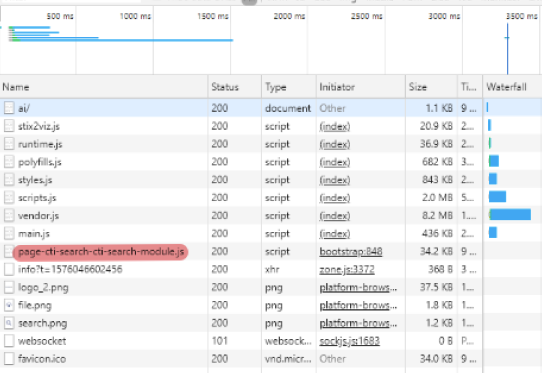Image resolution: width=542 pixels, height=373 pixels.
Task: Click the polyfills.js waterfall bar
Action: click(x=494, y=161)
